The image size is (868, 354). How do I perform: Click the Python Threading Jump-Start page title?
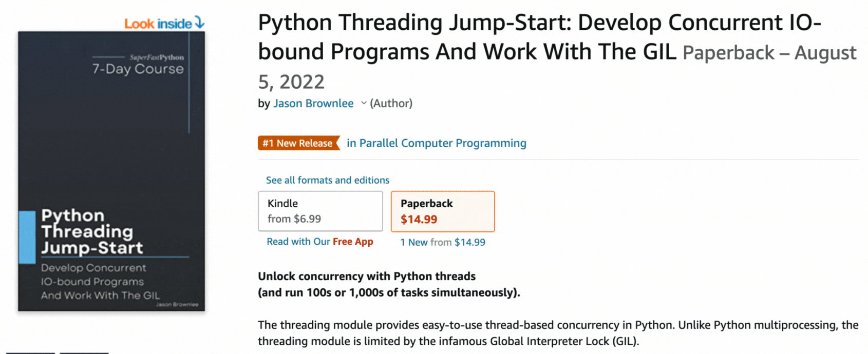click(x=539, y=37)
